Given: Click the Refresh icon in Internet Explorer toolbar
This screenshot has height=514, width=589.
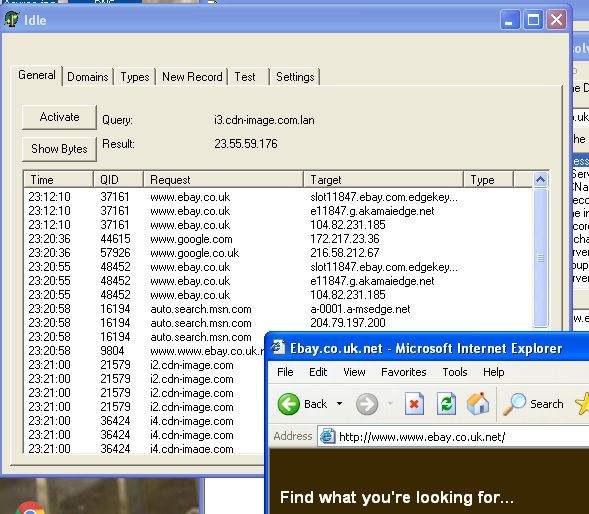Looking at the screenshot, I should [446, 404].
